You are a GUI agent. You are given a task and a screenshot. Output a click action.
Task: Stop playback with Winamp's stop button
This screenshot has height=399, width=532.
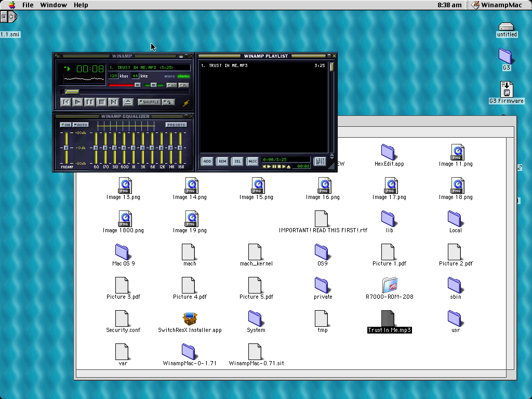pos(101,102)
